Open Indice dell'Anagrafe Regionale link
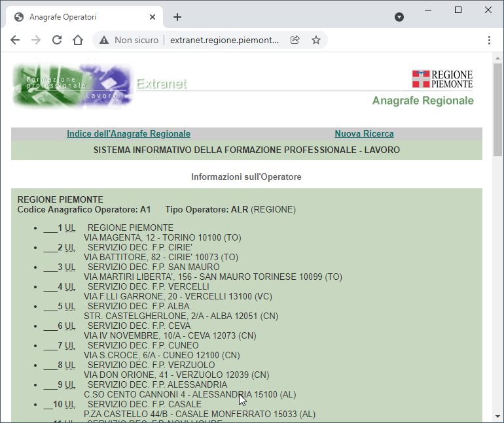The image size is (504, 423). click(128, 134)
